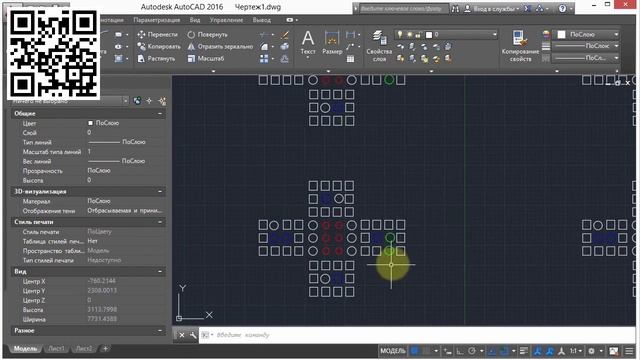Open the Вид ribbon tab
The image size is (640, 360).
[x=195, y=20]
